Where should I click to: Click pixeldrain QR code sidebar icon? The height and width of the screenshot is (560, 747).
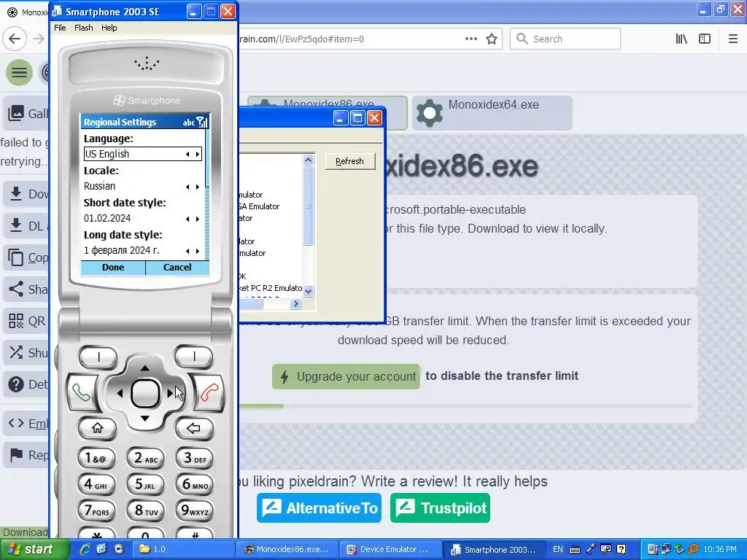[16, 321]
